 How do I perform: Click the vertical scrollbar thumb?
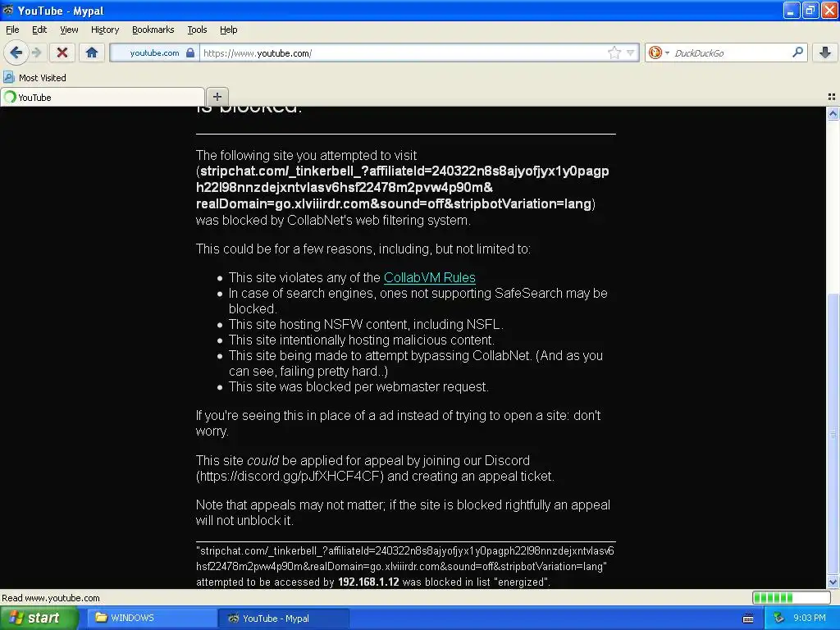pos(833,435)
